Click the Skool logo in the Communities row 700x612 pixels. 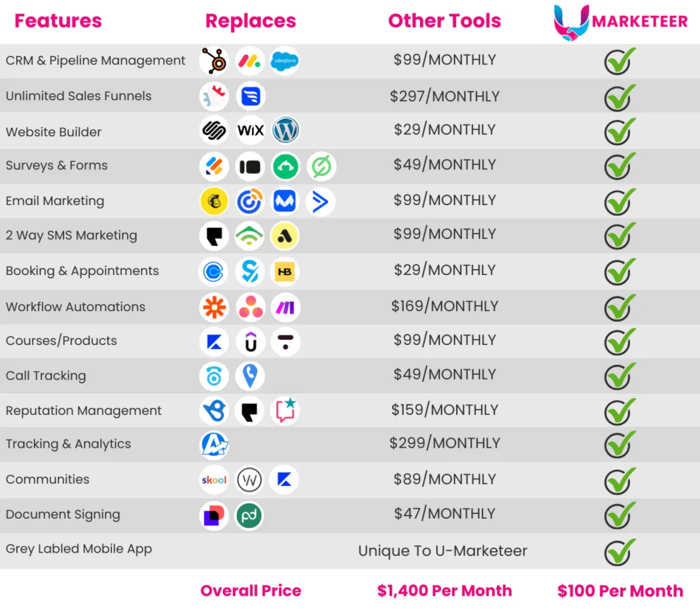(214, 480)
